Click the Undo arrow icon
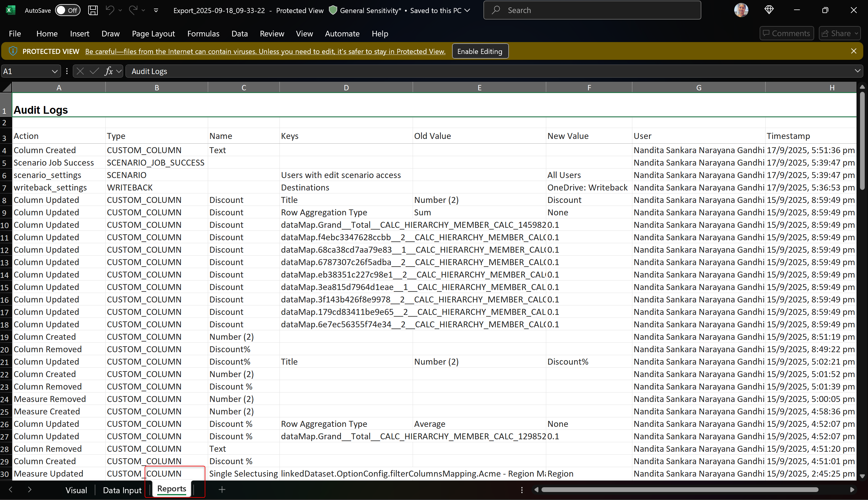 (x=110, y=10)
